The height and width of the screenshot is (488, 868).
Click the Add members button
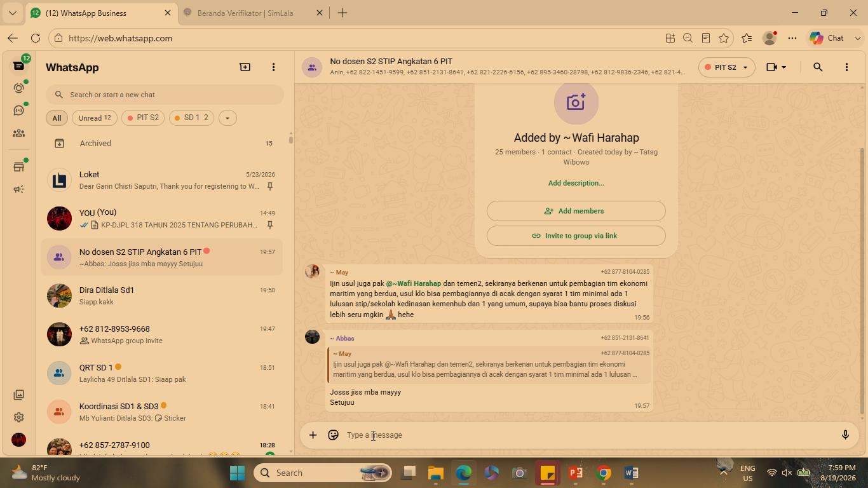pos(576,211)
